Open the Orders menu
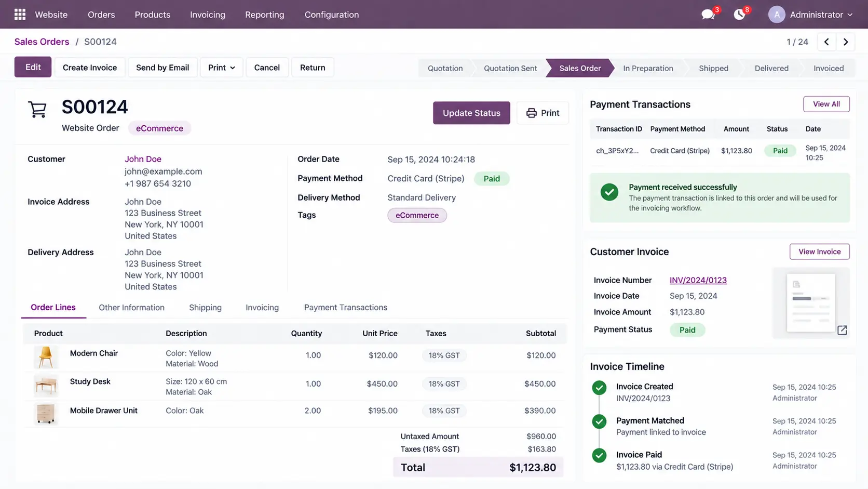 (101, 15)
